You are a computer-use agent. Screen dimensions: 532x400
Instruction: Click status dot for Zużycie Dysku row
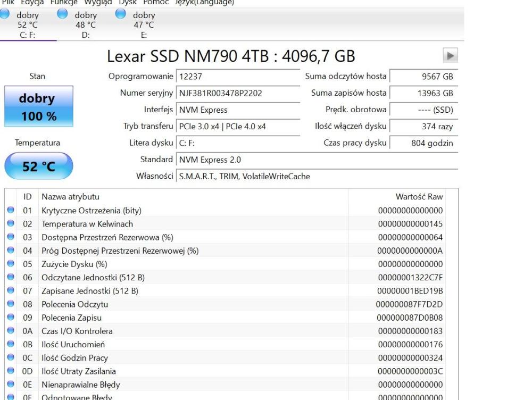[x=11, y=264]
